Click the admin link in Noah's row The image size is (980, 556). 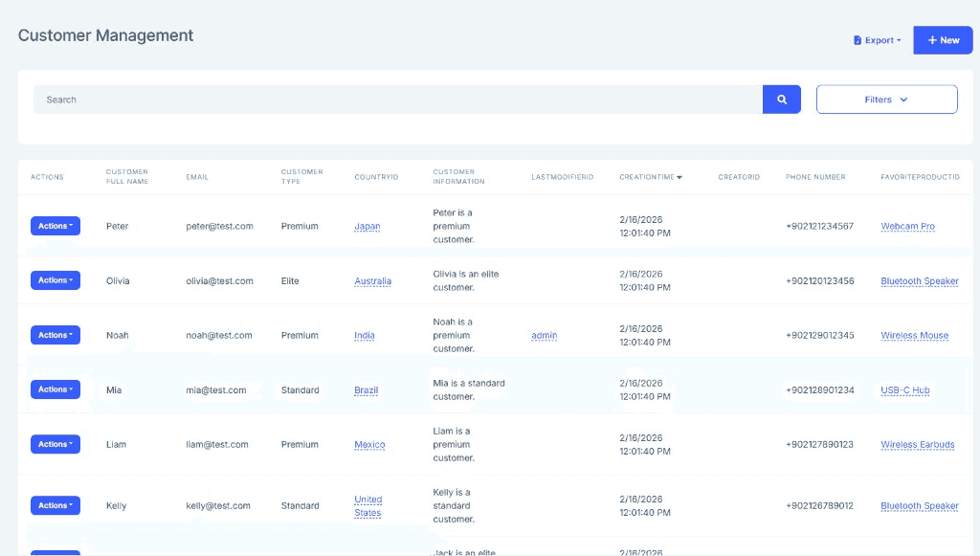click(x=544, y=335)
